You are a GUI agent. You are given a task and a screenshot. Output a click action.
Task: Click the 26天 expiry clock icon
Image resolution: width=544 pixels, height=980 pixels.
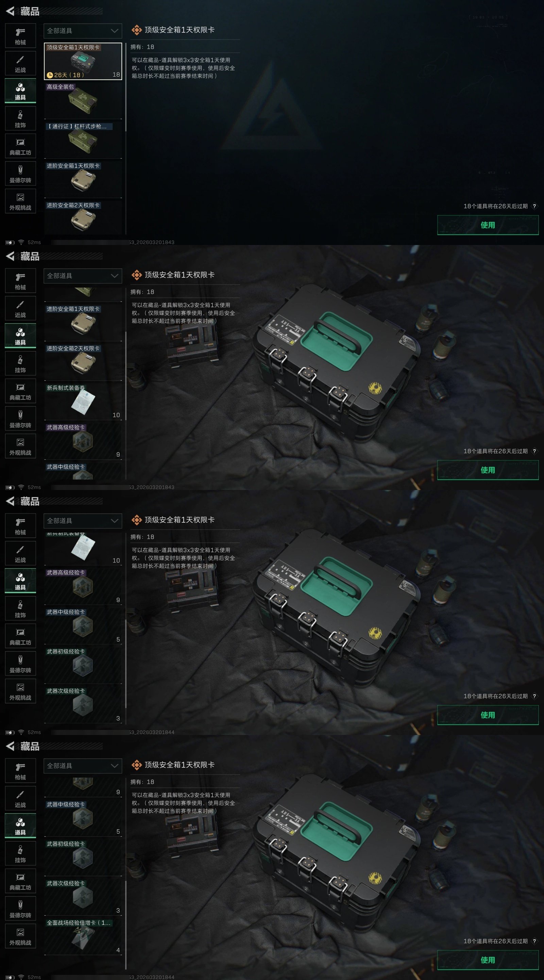pos(50,75)
